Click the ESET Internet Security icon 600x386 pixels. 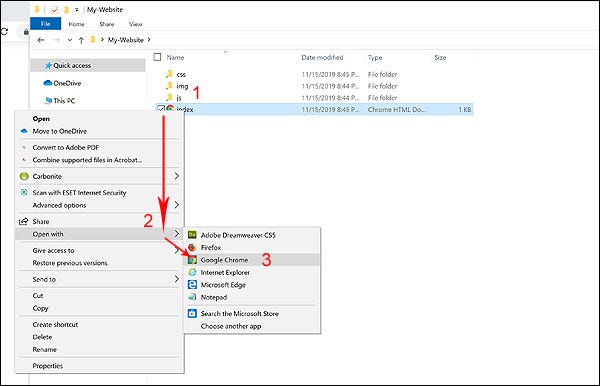click(24, 192)
